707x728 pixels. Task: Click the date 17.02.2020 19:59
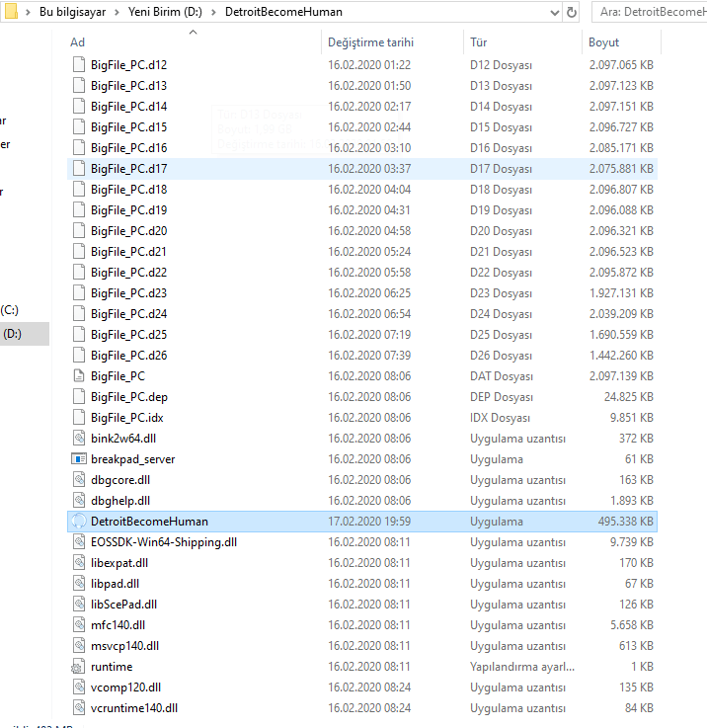[369, 522]
